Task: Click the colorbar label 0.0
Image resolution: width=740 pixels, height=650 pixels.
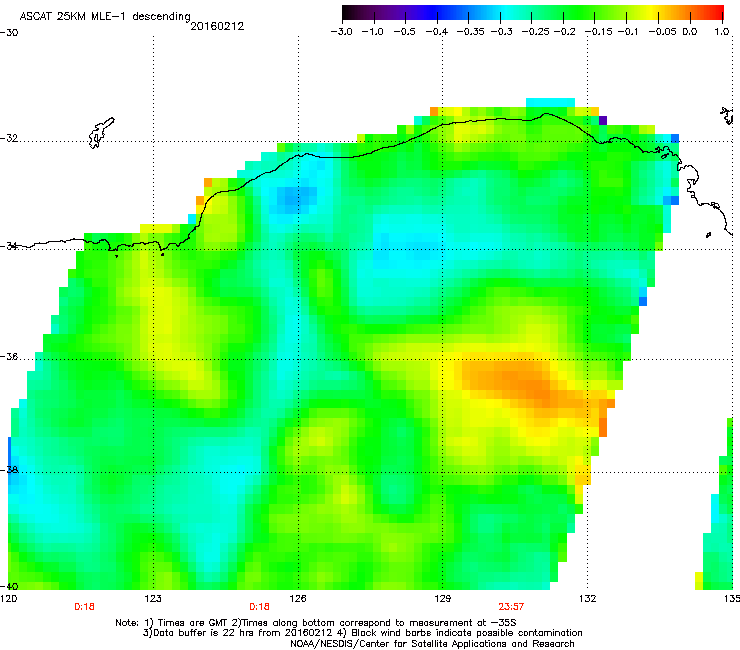Action: 690,32
